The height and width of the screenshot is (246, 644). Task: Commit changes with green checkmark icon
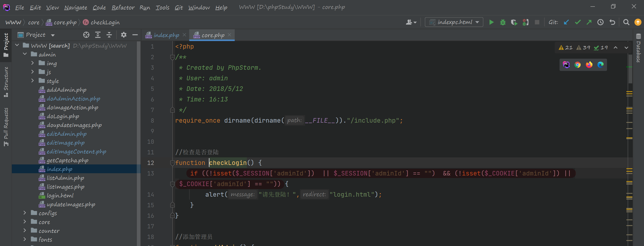(x=578, y=22)
